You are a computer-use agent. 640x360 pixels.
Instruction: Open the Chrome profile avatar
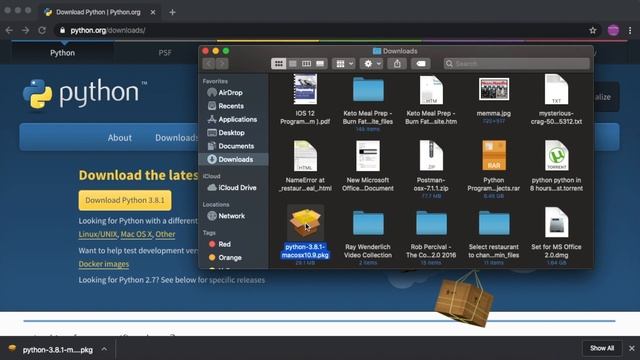pyautogui.click(x=613, y=30)
